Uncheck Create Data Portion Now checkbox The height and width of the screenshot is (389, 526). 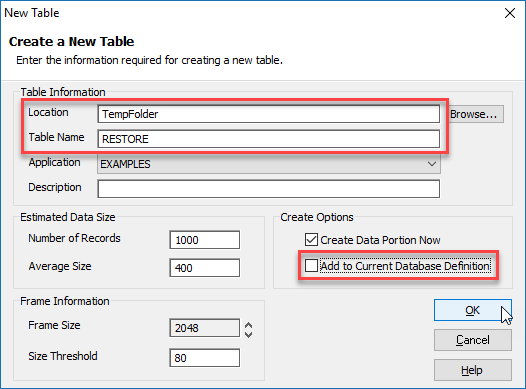point(311,240)
